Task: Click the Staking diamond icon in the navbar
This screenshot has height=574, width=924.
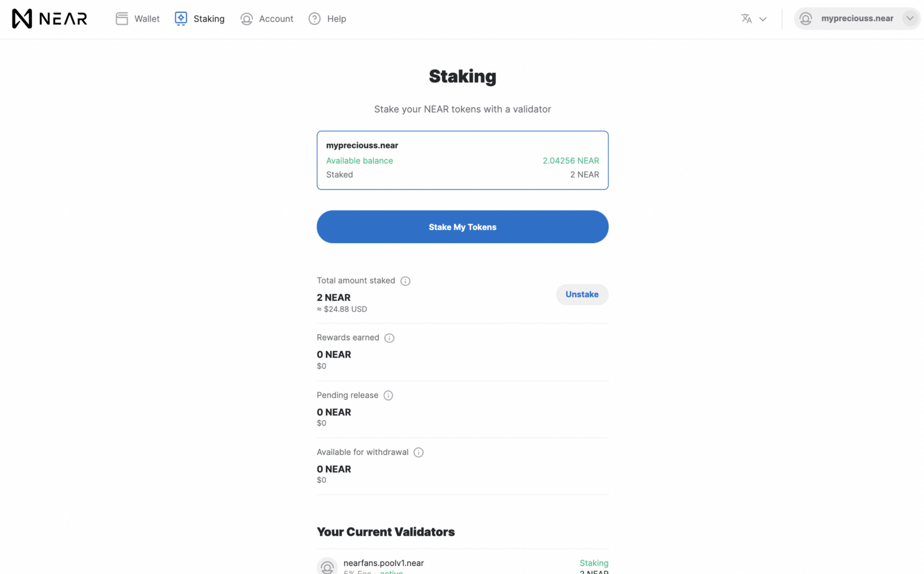Action: point(180,18)
